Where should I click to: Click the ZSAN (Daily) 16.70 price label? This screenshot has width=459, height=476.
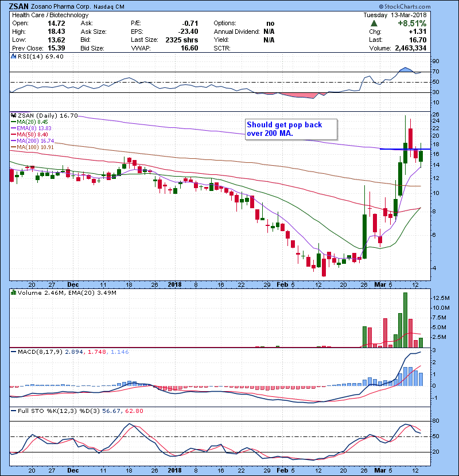click(x=48, y=116)
